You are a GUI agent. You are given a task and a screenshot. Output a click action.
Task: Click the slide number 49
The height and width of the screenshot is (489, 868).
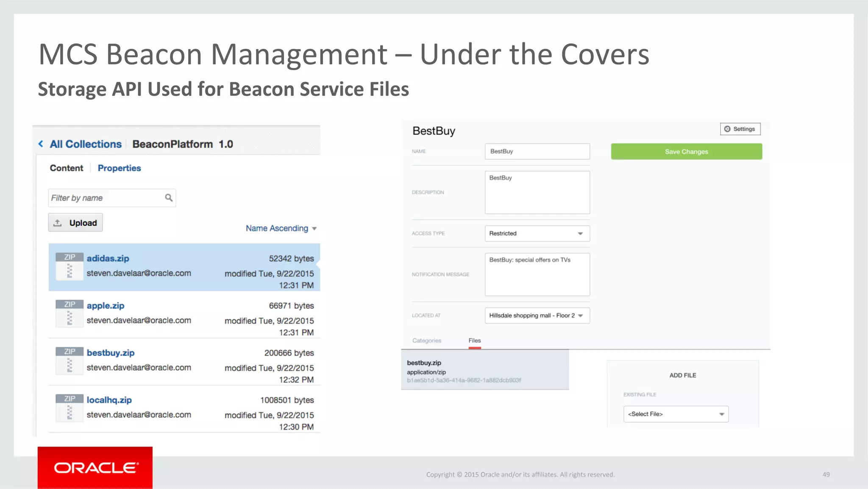[826, 475]
